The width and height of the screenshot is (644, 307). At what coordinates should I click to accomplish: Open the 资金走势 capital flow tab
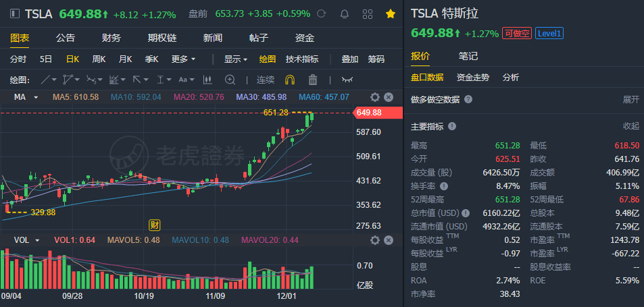(473, 78)
